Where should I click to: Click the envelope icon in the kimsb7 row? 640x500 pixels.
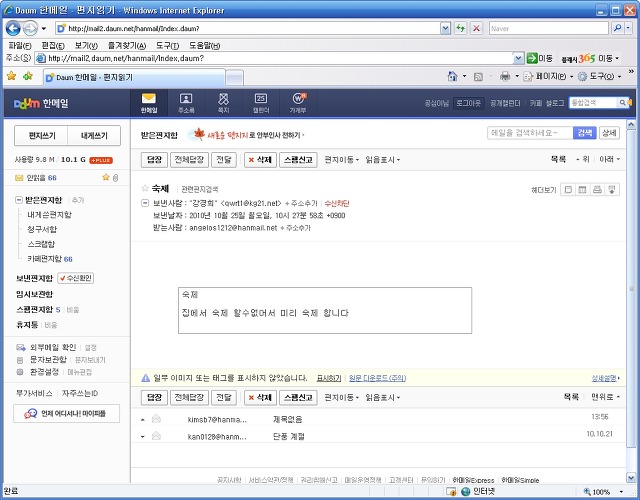tap(156, 418)
